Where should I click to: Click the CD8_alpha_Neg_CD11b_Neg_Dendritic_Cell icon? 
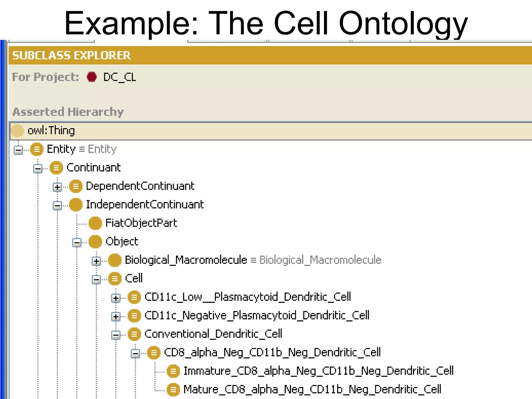(x=154, y=353)
